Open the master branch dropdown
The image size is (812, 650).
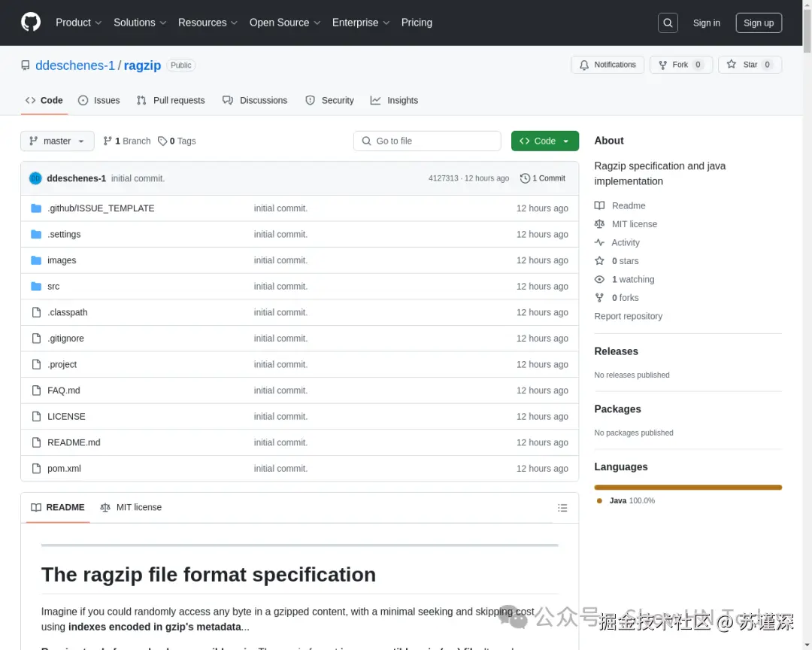(x=57, y=141)
